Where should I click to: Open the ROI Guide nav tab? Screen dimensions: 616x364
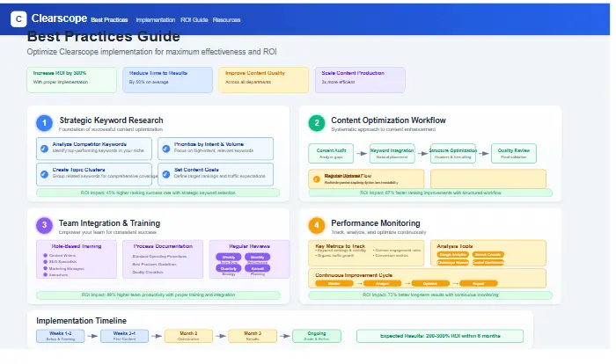(x=194, y=19)
